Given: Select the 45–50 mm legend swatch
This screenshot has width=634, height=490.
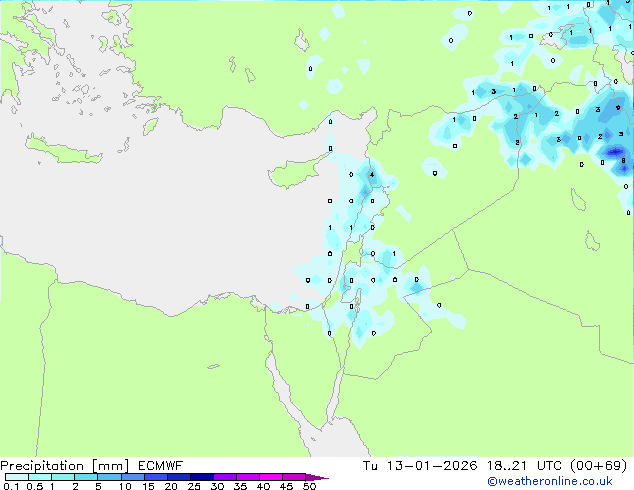Looking at the screenshot, I should click(x=294, y=477).
